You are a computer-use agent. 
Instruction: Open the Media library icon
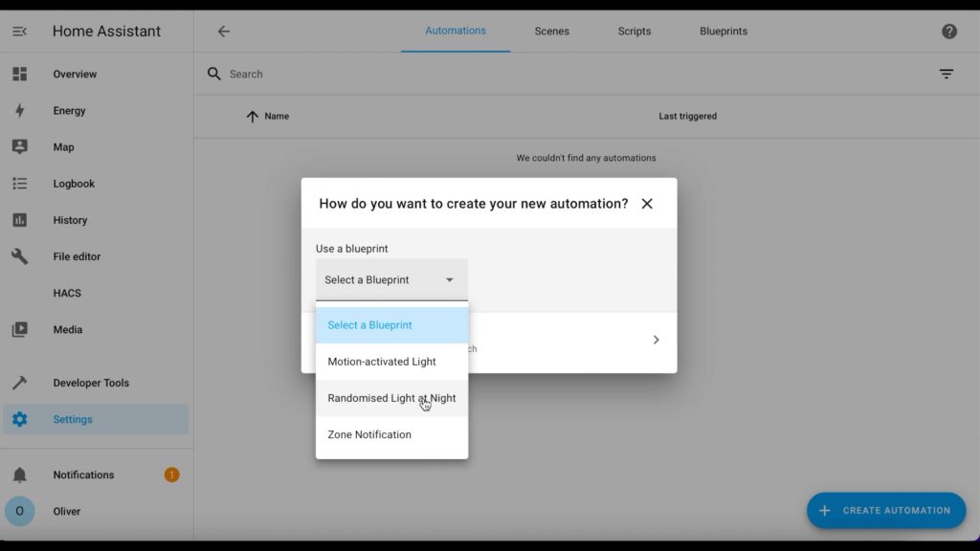point(19,329)
